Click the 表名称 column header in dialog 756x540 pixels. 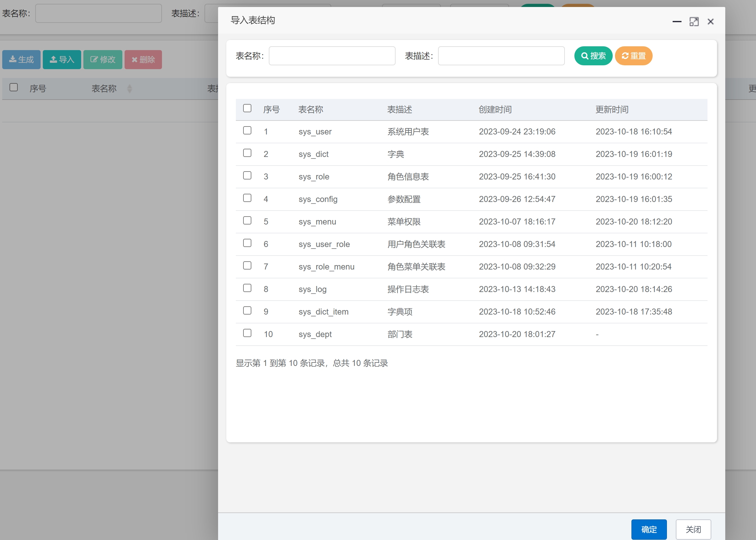click(x=310, y=109)
